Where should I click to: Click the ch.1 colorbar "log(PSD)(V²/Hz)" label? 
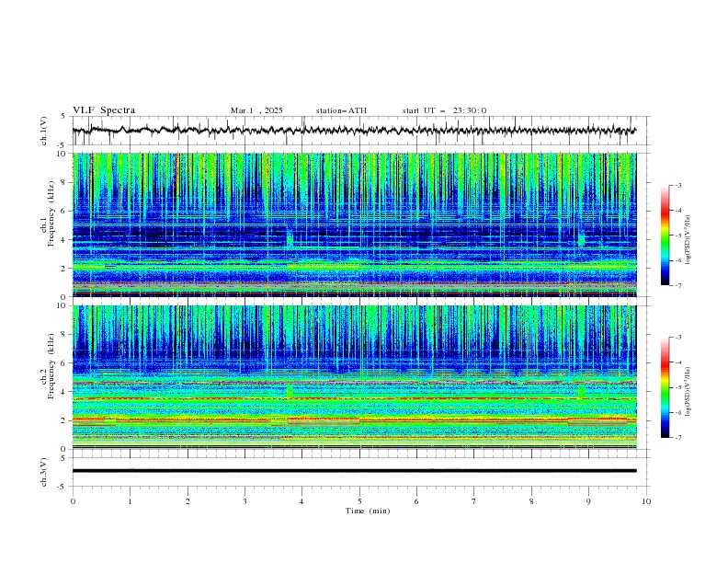tap(688, 240)
